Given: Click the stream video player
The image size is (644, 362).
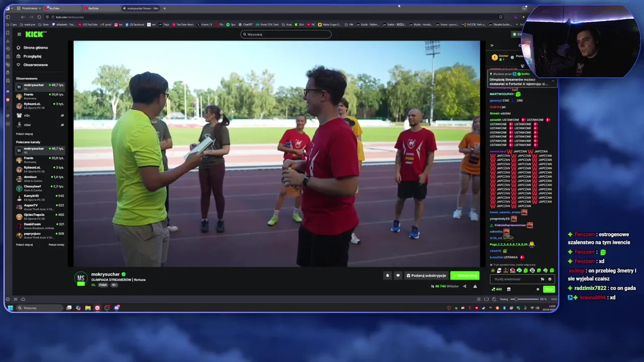Looking at the screenshot, I should [277, 154].
